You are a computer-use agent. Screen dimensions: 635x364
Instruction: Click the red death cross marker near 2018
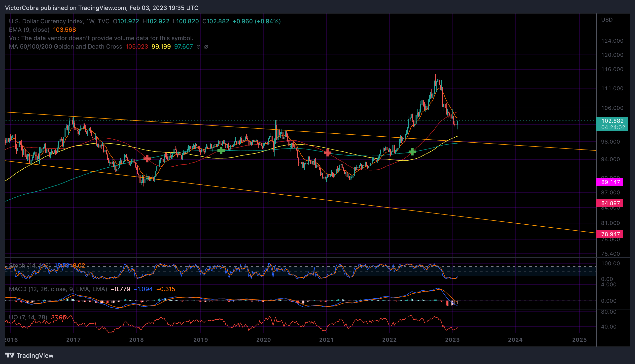point(147,158)
